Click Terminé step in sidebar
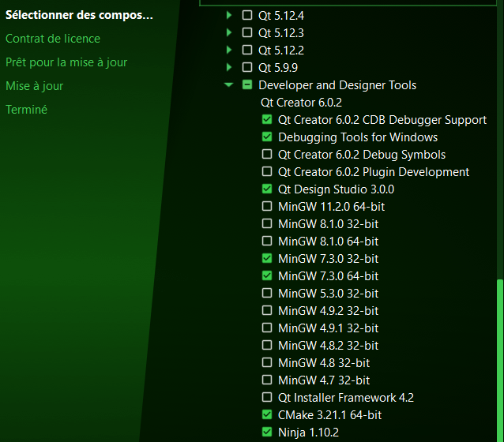This screenshot has height=442, width=504. coord(26,110)
